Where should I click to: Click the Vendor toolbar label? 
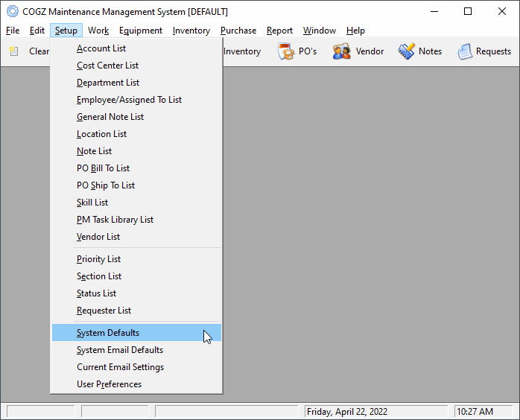(370, 51)
